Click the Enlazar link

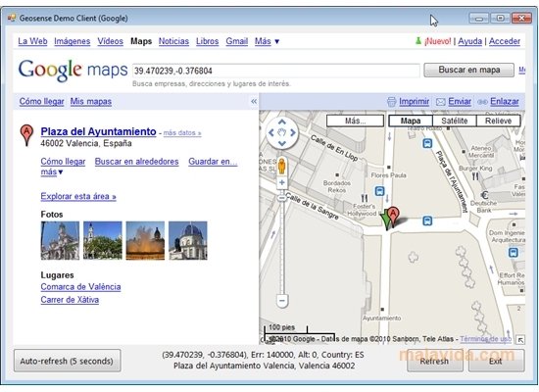505,102
